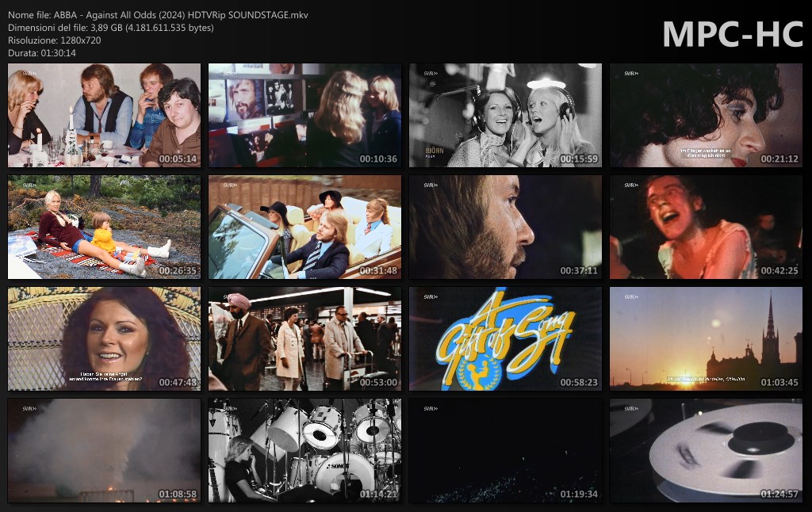Select the airport arrivals thumbnail at 00:53:00
This screenshot has height=512, width=812.
(x=304, y=339)
